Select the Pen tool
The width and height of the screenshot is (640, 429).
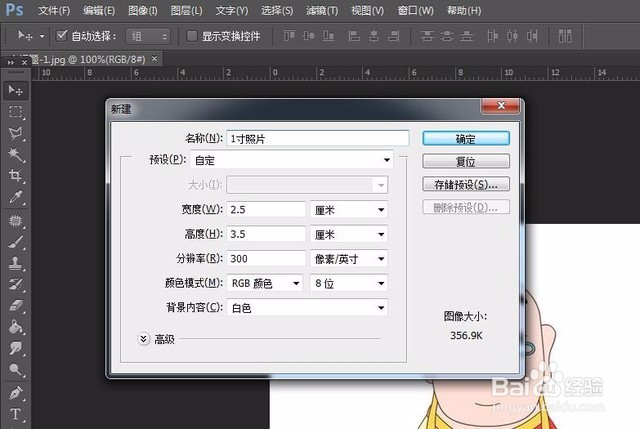(16, 393)
